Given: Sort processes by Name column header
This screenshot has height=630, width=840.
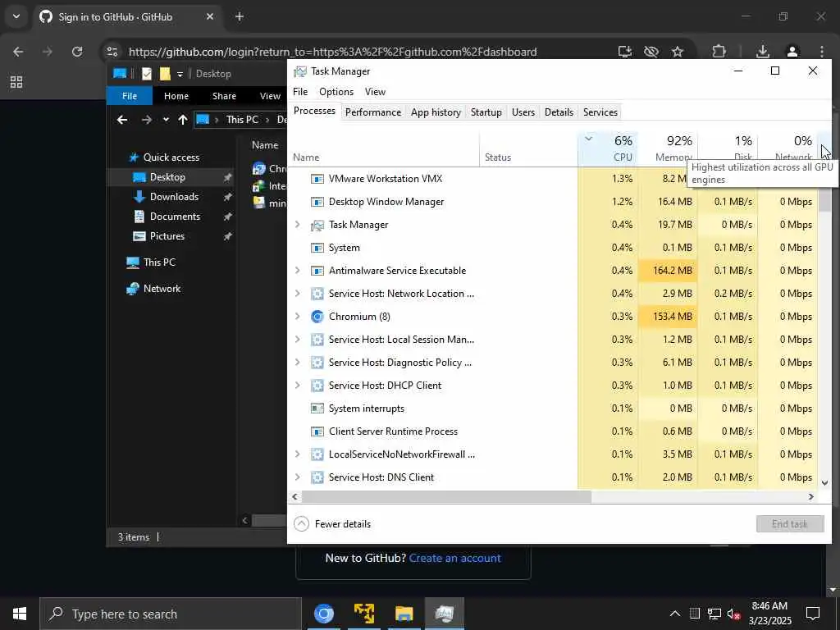Looking at the screenshot, I should pos(384,148).
